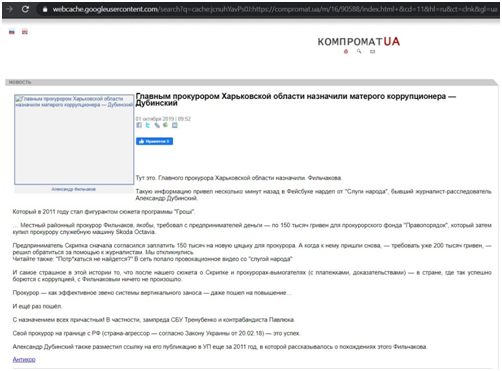Click the fifth share icon after the date
Viewport: 502px width, 371px height.
click(x=174, y=125)
